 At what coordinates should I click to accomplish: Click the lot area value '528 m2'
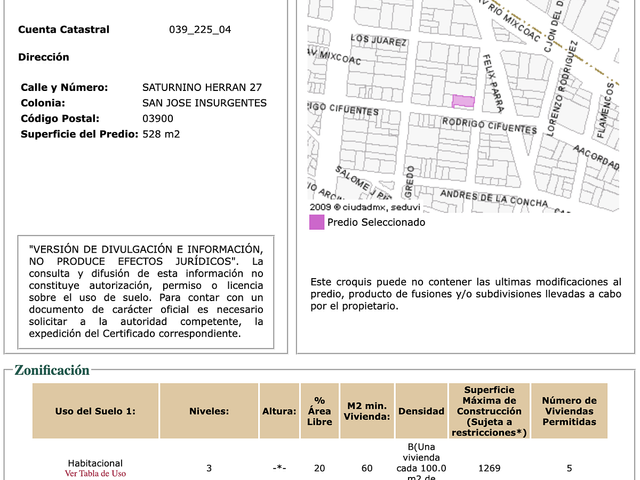click(161, 134)
